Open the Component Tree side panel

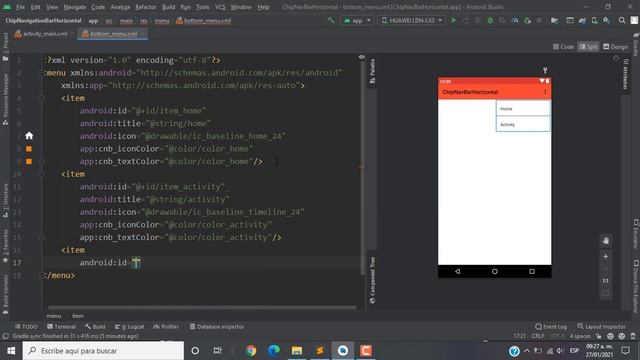(372, 280)
